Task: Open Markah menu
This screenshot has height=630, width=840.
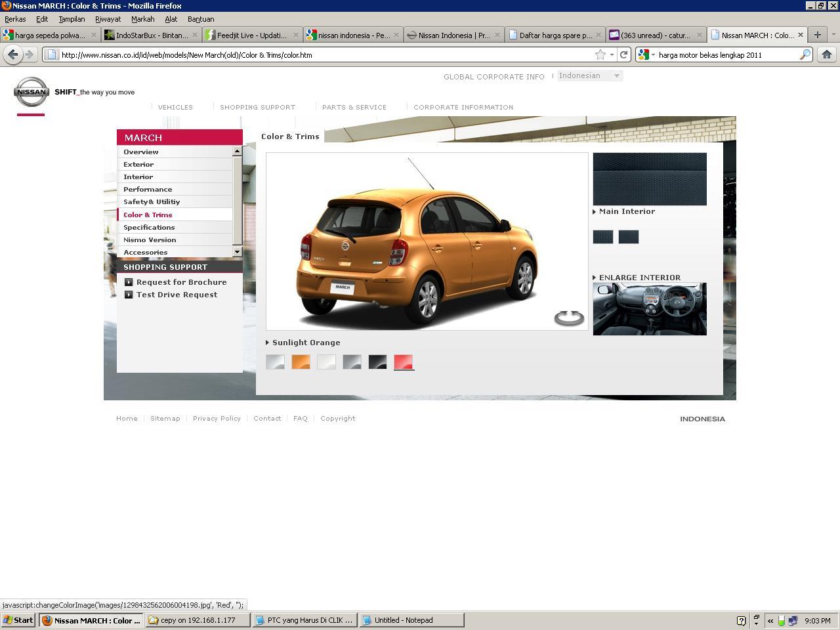Action: (142, 19)
